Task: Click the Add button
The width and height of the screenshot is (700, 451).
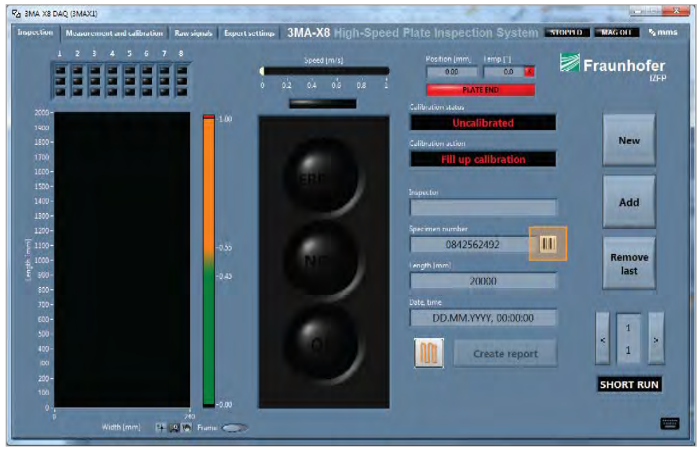Action: (629, 202)
